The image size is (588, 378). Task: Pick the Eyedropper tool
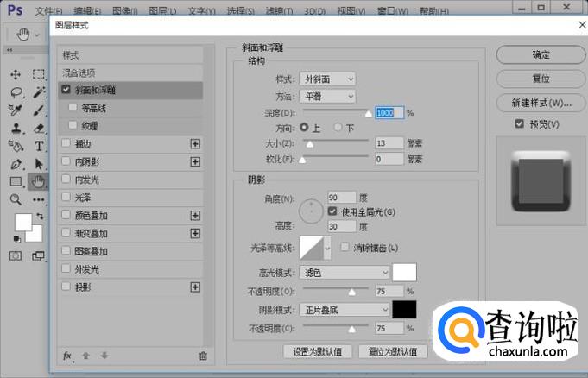point(16,110)
